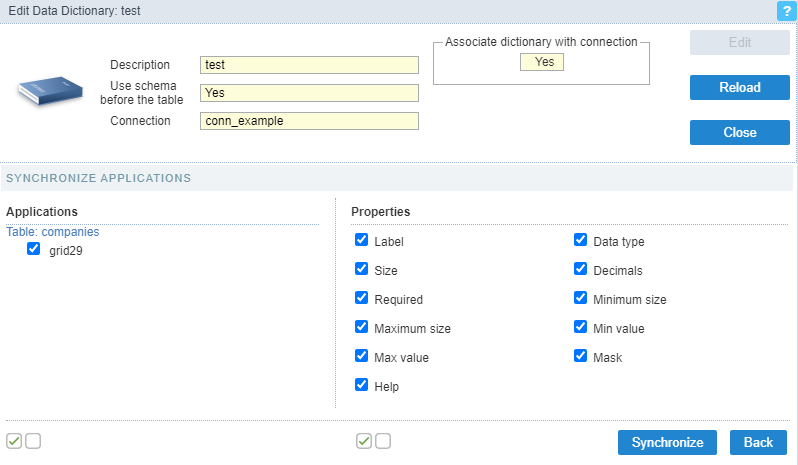798x465 pixels.
Task: Toggle the Required checkbox
Action: pos(361,298)
